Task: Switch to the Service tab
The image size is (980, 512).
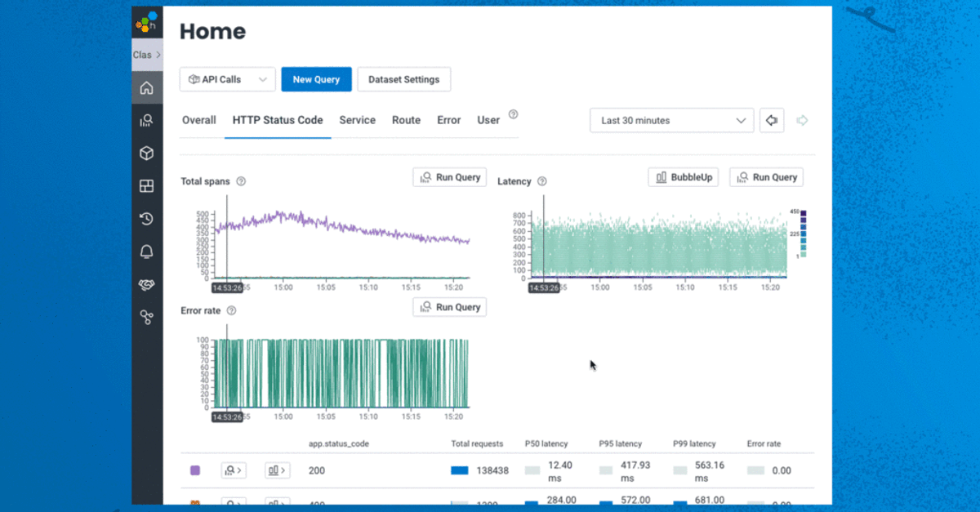Action: 358,120
